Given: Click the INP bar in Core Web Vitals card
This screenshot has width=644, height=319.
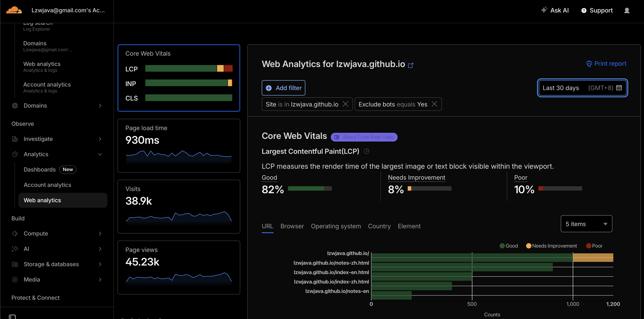Looking at the screenshot, I should click(189, 83).
